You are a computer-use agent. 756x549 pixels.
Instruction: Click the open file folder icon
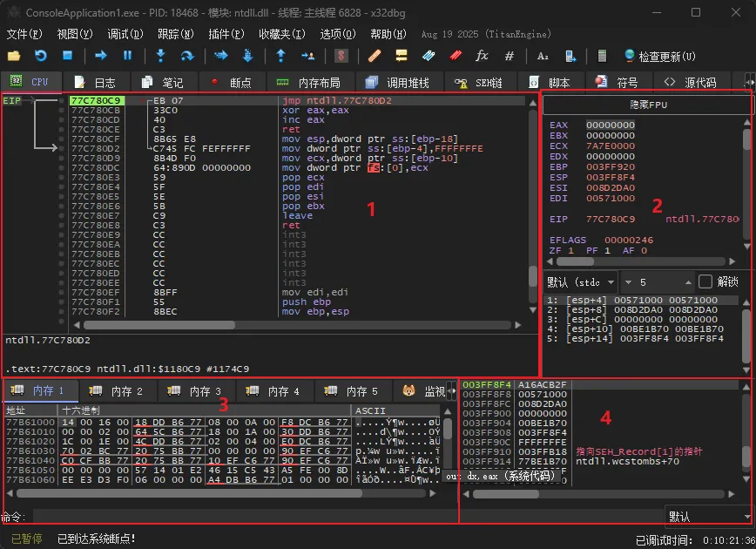point(14,56)
